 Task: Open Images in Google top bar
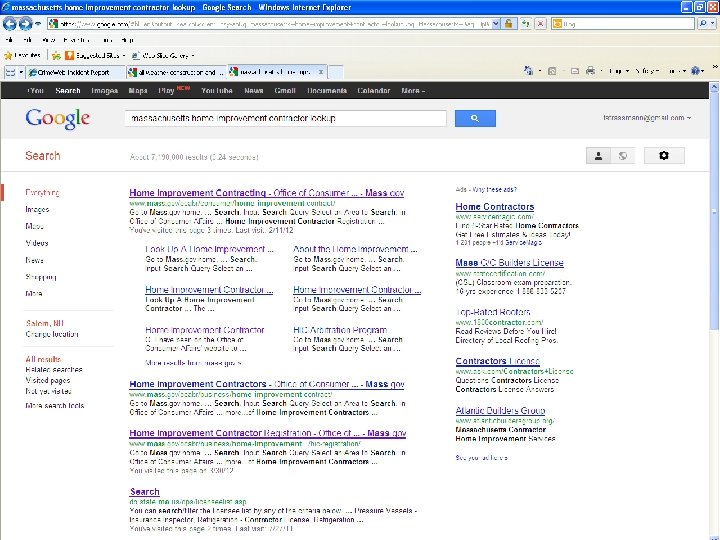click(105, 90)
